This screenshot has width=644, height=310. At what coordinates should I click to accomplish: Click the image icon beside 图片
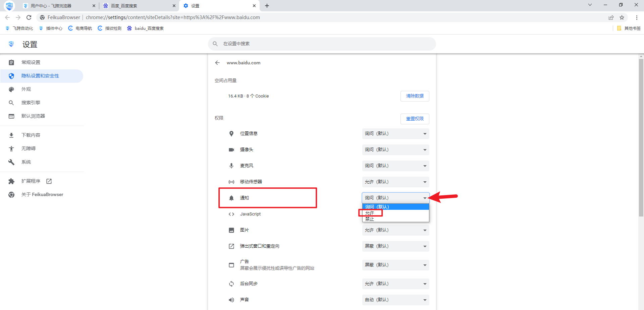(231, 230)
